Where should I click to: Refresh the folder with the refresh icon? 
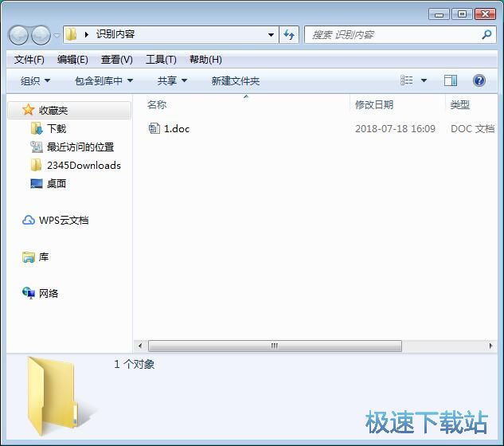click(289, 34)
